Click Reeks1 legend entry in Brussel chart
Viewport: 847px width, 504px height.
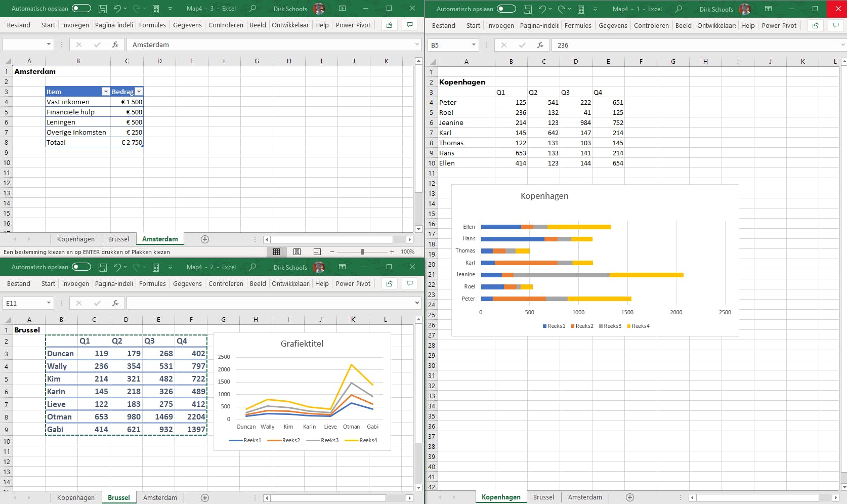pyautogui.click(x=245, y=440)
